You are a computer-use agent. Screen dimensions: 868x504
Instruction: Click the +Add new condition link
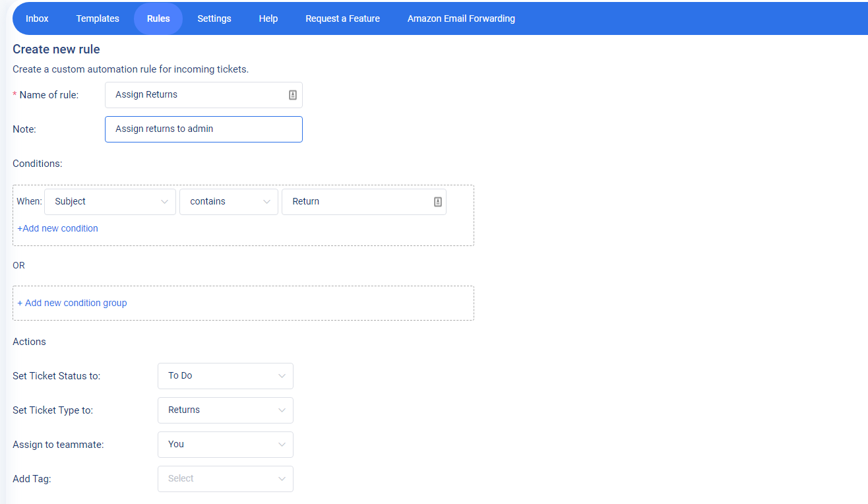pyautogui.click(x=57, y=228)
